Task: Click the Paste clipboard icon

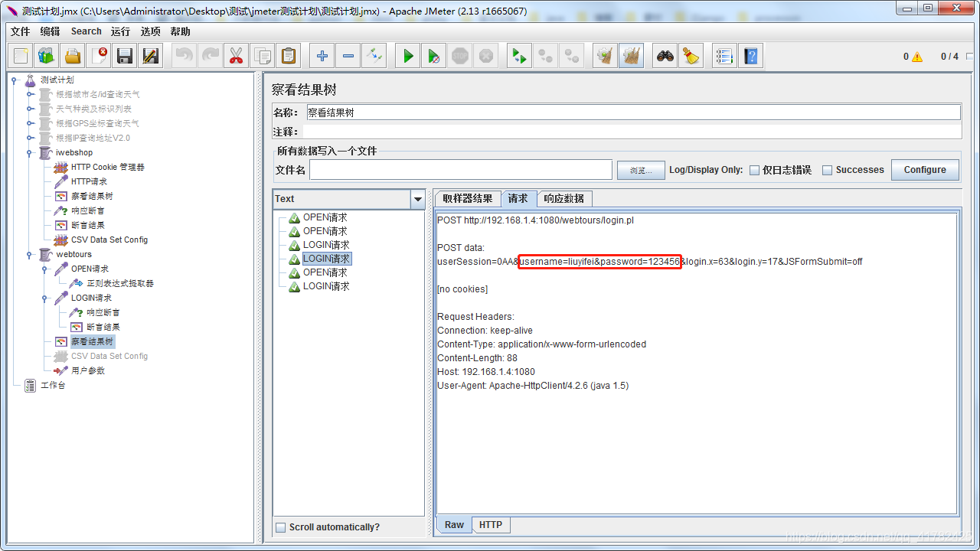Action: (289, 56)
